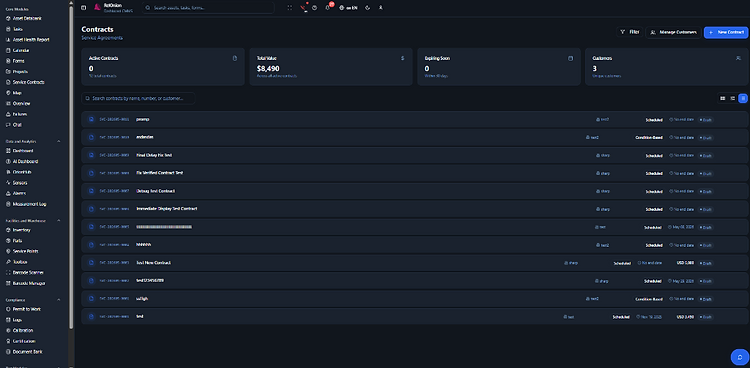Open the Test New Contract row

[415, 263]
